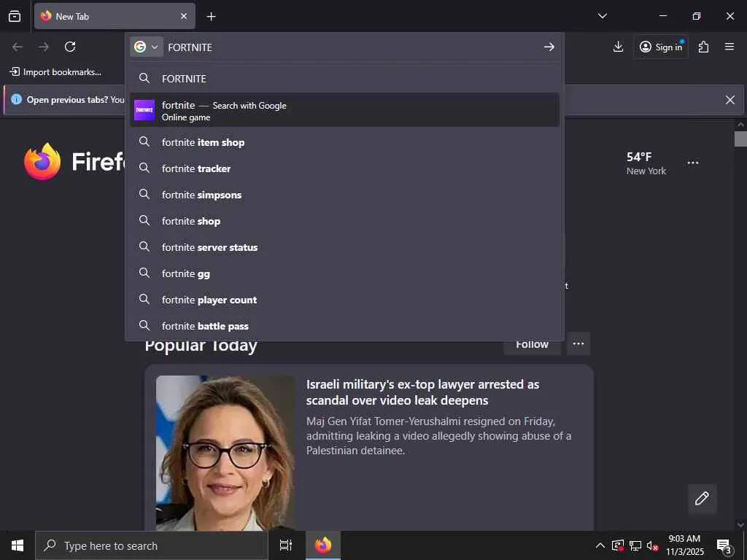Click the Firefox taskbar icon
This screenshot has width=747, height=560.
[323, 545]
